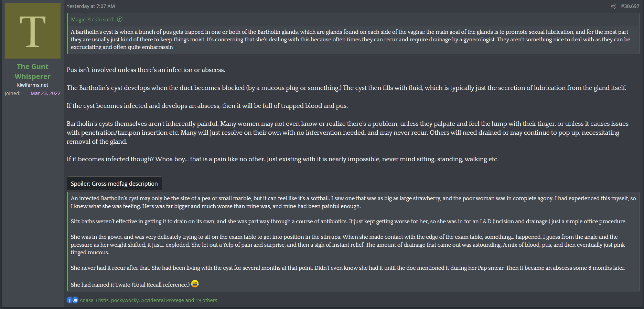644x309 pixels.
Task: Click "pockywocky" in the reactions list
Action: click(125, 300)
